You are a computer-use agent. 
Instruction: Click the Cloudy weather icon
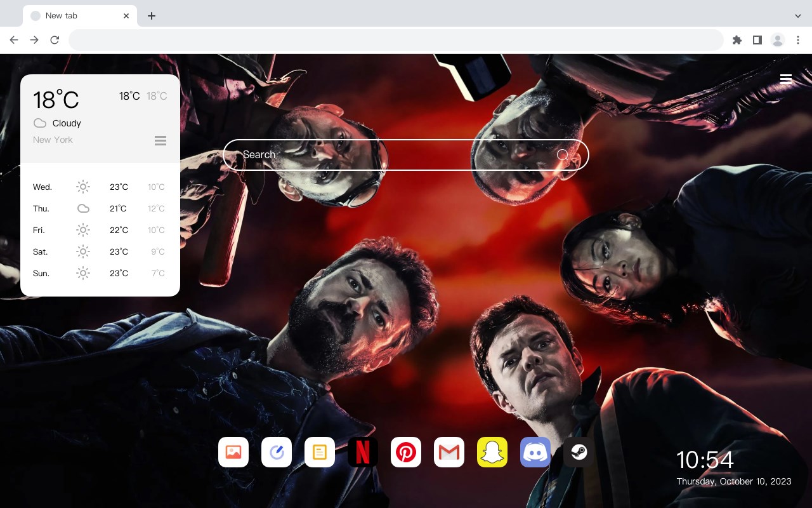click(x=40, y=123)
